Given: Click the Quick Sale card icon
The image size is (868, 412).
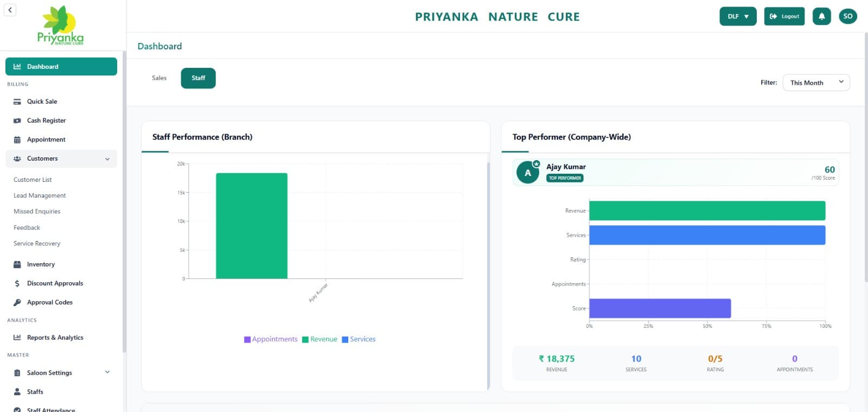Looking at the screenshot, I should click(17, 102).
